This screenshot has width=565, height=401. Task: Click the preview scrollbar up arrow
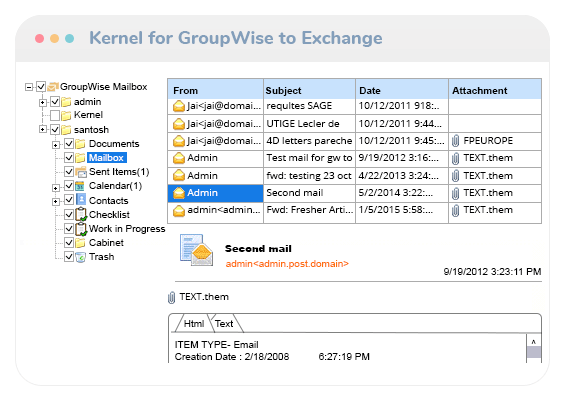(x=534, y=341)
